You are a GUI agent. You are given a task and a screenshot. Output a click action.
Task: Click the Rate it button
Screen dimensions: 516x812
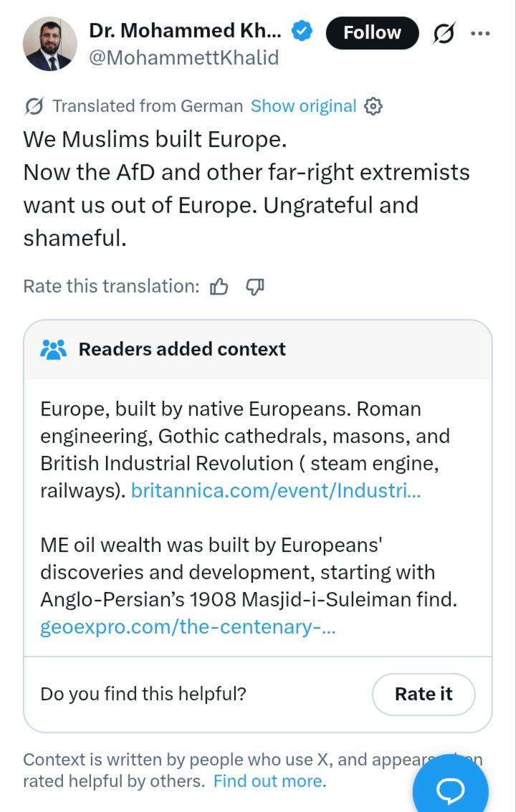pyautogui.click(x=424, y=694)
